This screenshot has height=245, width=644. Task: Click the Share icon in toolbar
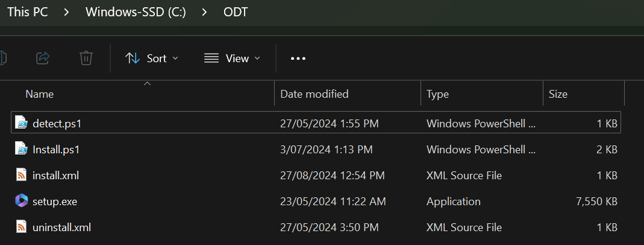point(43,58)
